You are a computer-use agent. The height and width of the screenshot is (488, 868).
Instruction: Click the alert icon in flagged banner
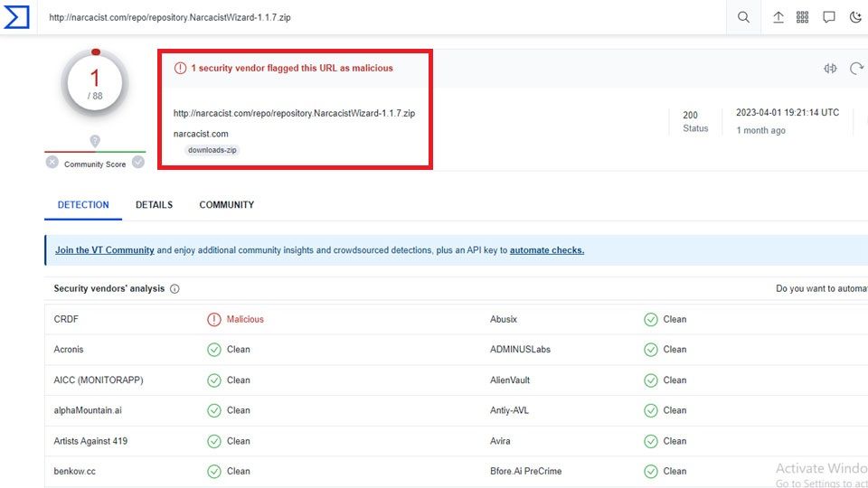[180, 68]
